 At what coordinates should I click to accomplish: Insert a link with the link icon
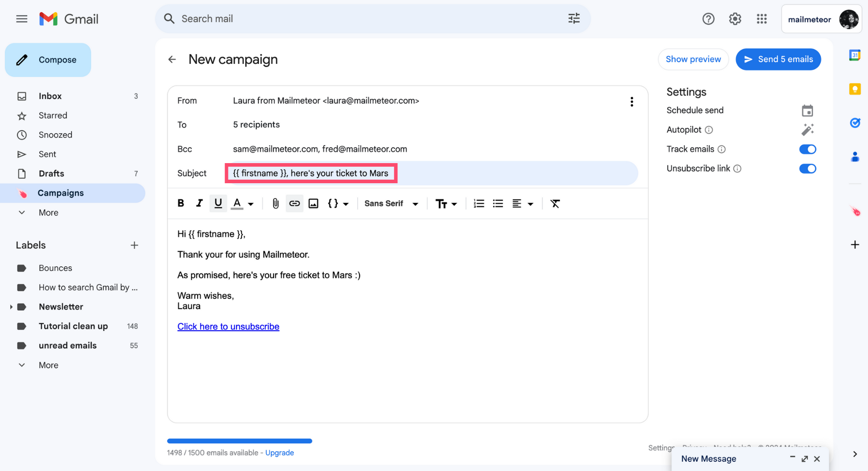coord(294,203)
